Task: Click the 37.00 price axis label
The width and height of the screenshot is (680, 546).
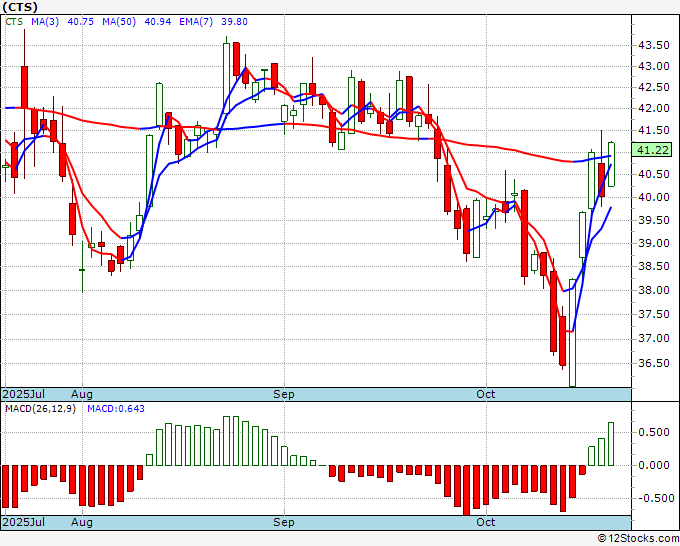Action: [x=654, y=339]
